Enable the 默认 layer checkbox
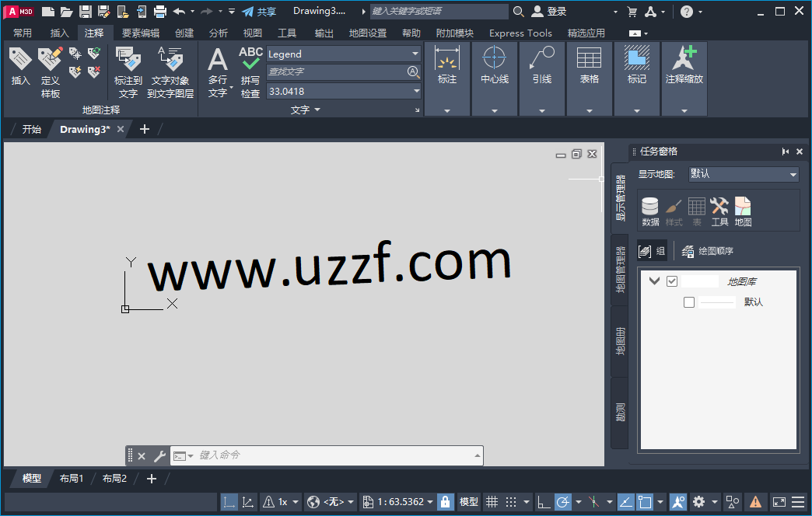812x516 pixels. (689, 302)
